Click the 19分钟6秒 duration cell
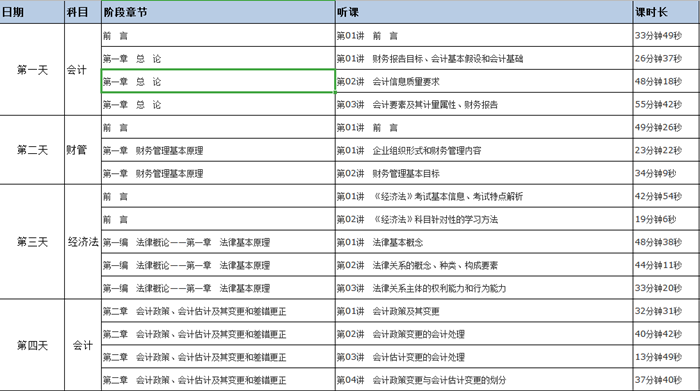This screenshot has height=391, width=700. pyautogui.click(x=667, y=219)
